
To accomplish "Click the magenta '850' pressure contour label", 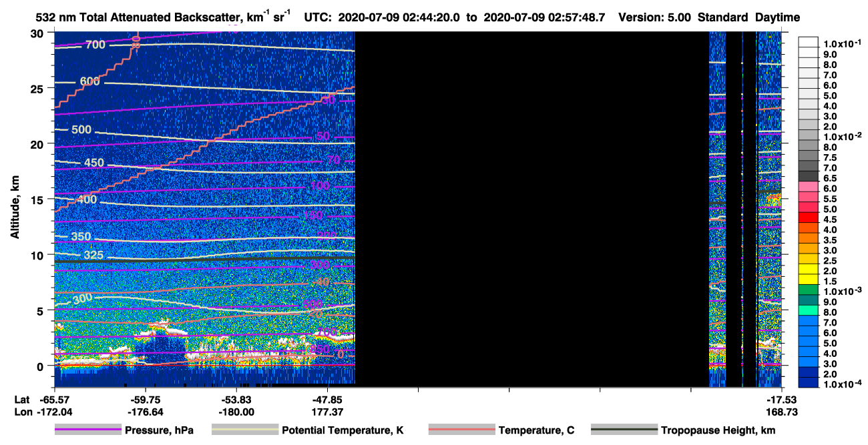I will point(320,350).
